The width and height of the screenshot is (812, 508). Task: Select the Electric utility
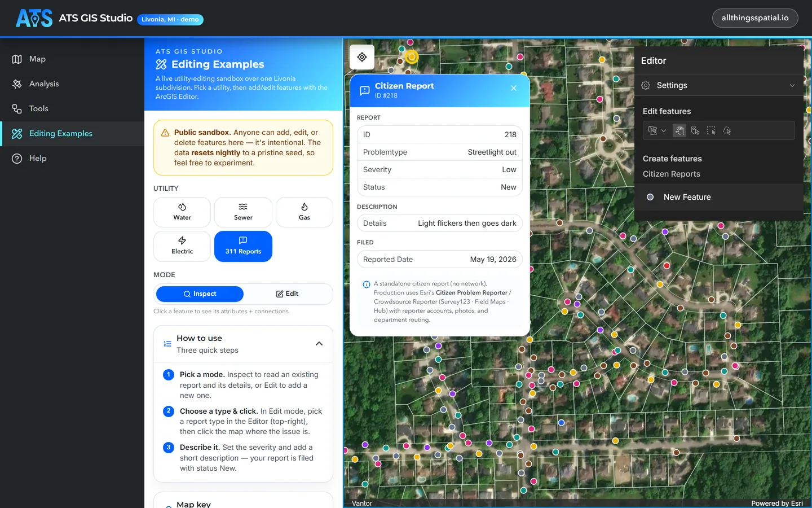pyautogui.click(x=182, y=246)
